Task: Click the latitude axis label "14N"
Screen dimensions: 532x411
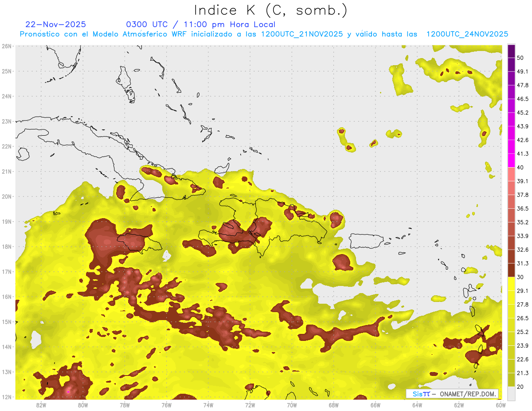Action: [x=7, y=347]
